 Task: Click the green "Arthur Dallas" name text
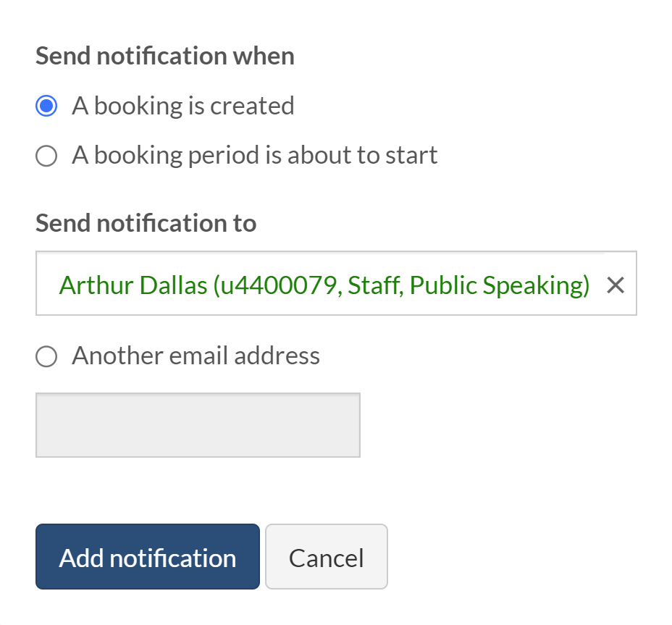click(x=133, y=285)
